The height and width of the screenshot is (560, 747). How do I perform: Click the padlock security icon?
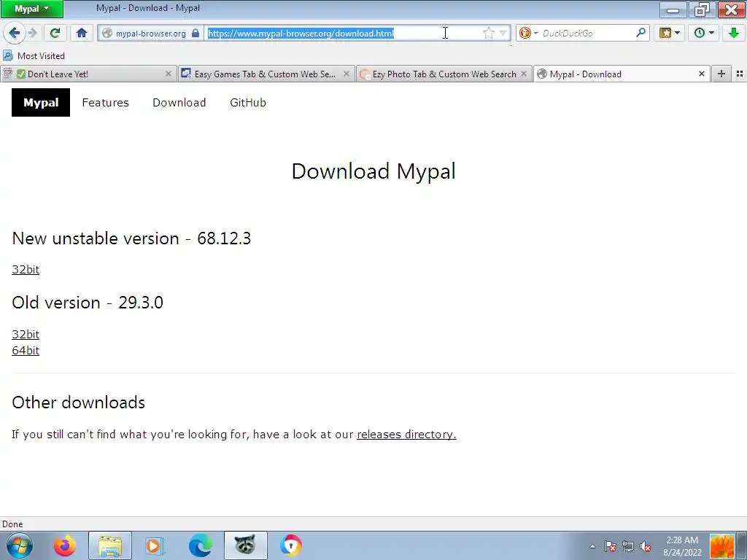pyautogui.click(x=196, y=34)
